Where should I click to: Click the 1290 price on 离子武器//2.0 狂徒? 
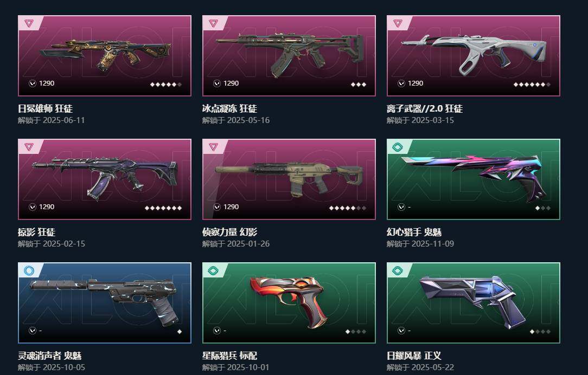416,83
